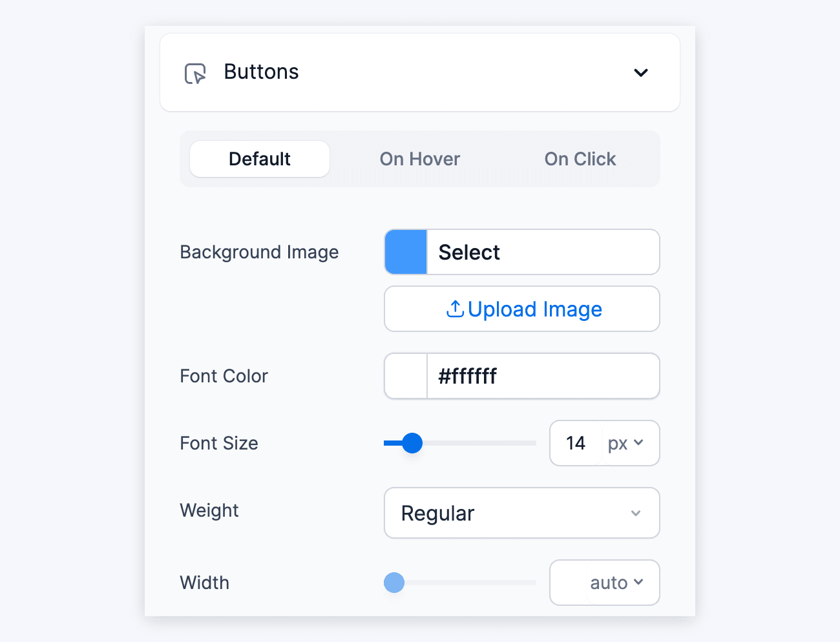The image size is (840, 642).
Task: Open the Font Size px unit dropdown
Action: pyautogui.click(x=625, y=443)
